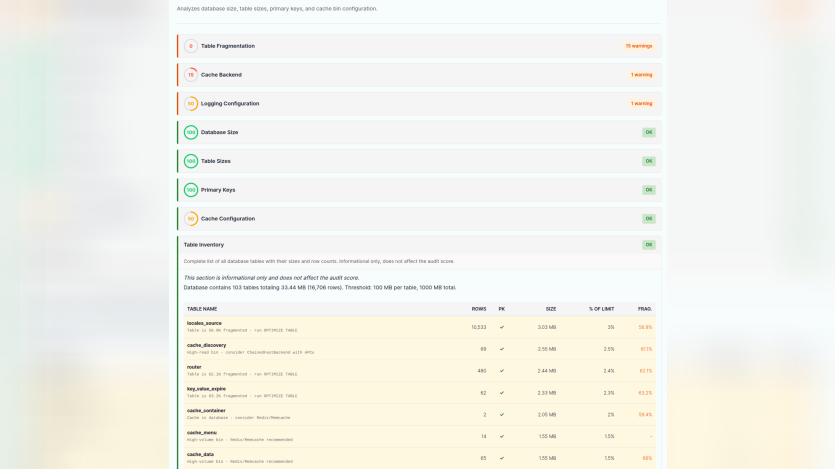Viewport: 835px width, 469px height.
Task: Sort by the % OF LIMIT column header
Action: point(601,309)
